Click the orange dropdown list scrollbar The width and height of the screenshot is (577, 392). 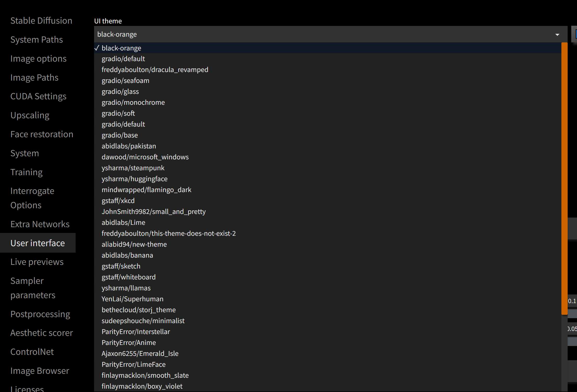pos(564,179)
